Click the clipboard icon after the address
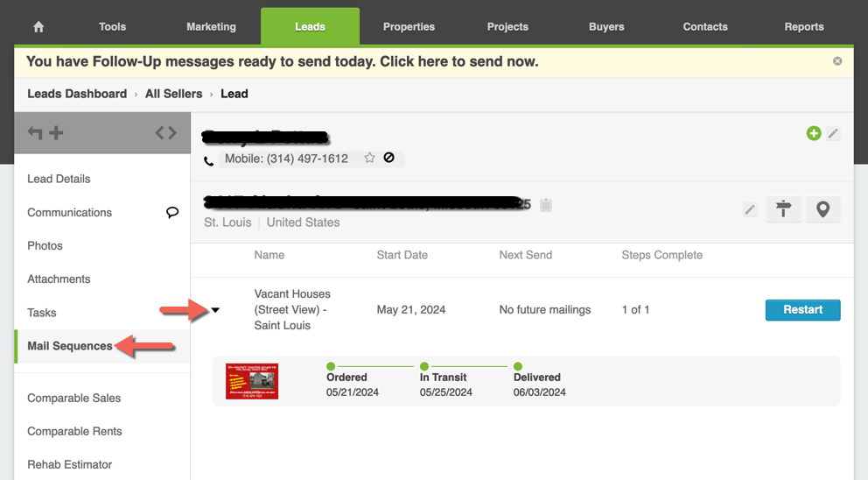The image size is (868, 480). pyautogui.click(x=546, y=205)
